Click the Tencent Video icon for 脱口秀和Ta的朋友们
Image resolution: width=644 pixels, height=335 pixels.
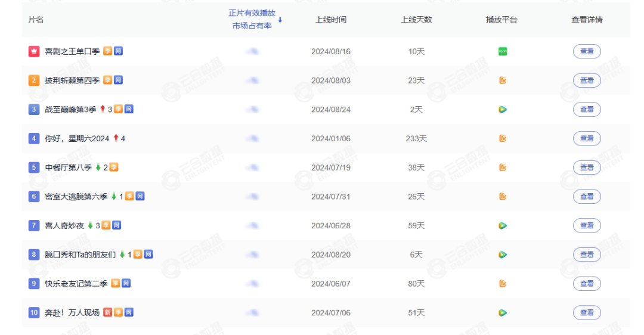click(x=503, y=255)
